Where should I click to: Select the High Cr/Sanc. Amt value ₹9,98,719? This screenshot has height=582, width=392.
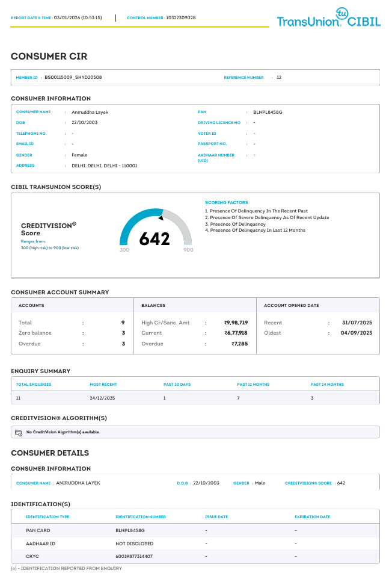click(236, 323)
